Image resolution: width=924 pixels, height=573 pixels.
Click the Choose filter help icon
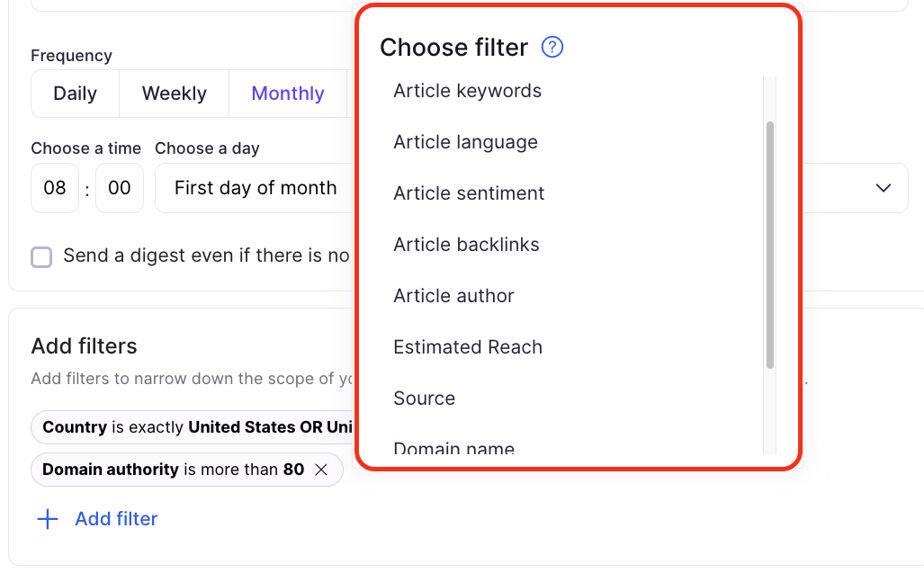coord(552,47)
